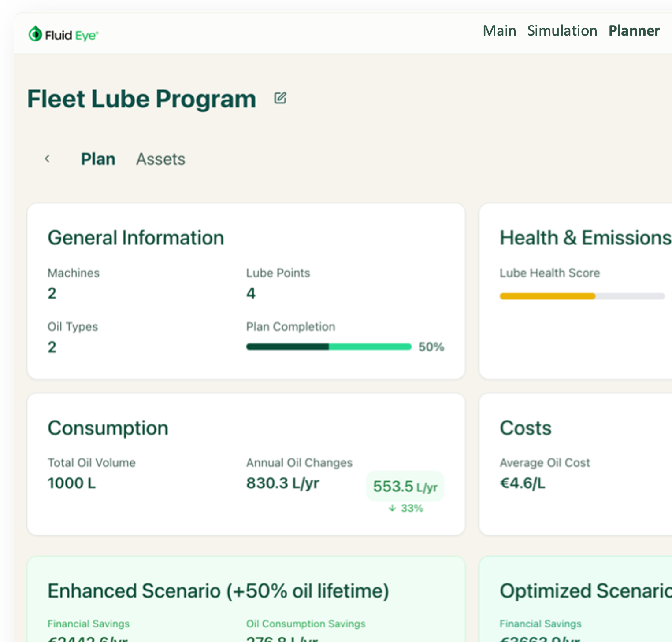Click the Health & Emissions heading
The height and width of the screenshot is (642, 672).
pyautogui.click(x=585, y=238)
